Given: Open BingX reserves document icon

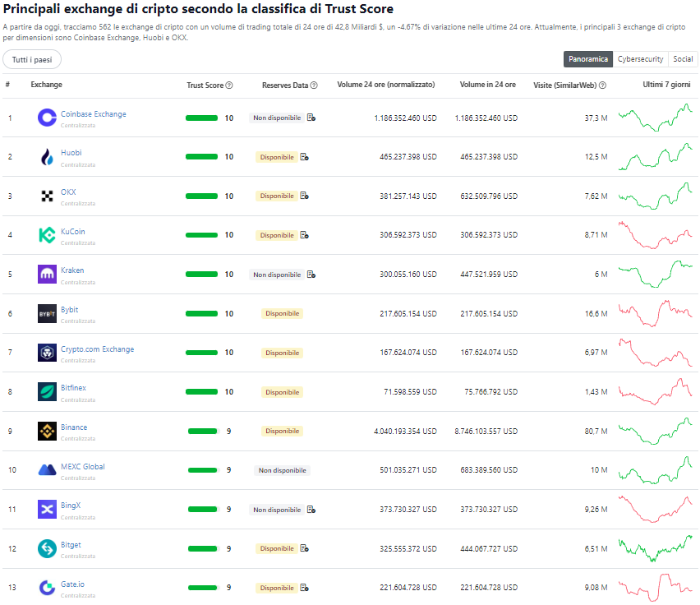Looking at the screenshot, I should click(311, 510).
